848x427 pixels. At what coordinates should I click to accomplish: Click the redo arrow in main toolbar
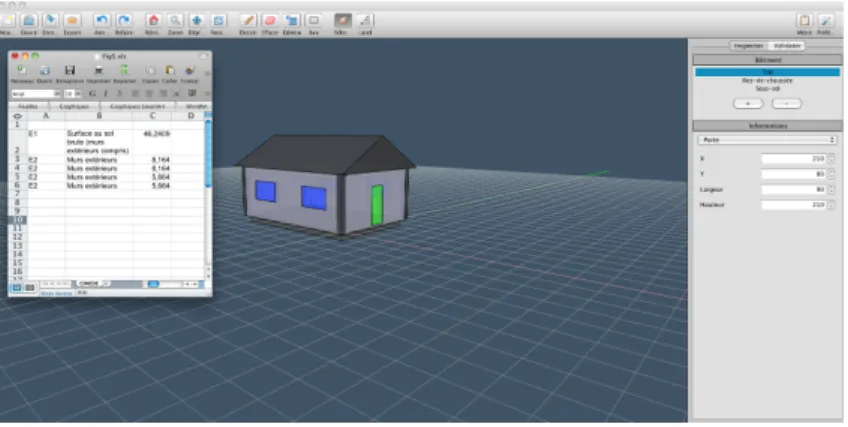[124, 21]
